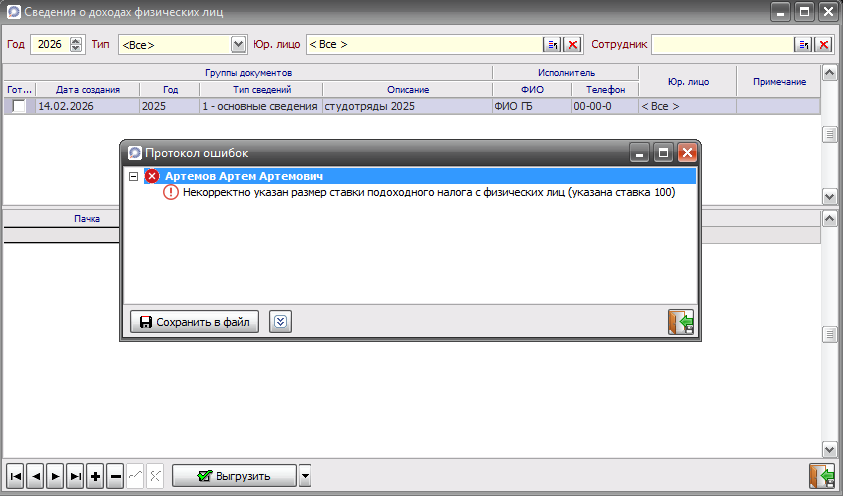Viewport: 843px width, 496px height.
Task: Open the Тип dropdown list
Action: pos(238,45)
